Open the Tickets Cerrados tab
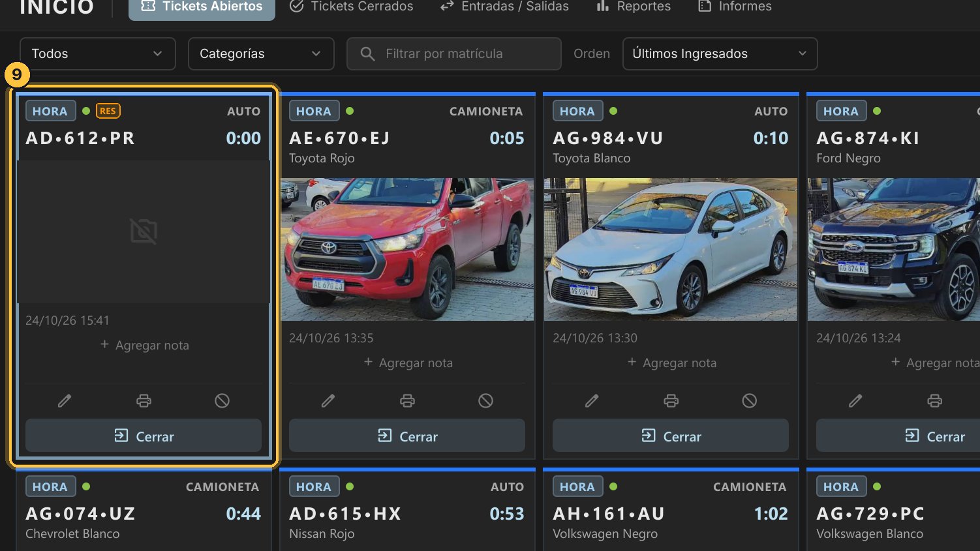 351,7
